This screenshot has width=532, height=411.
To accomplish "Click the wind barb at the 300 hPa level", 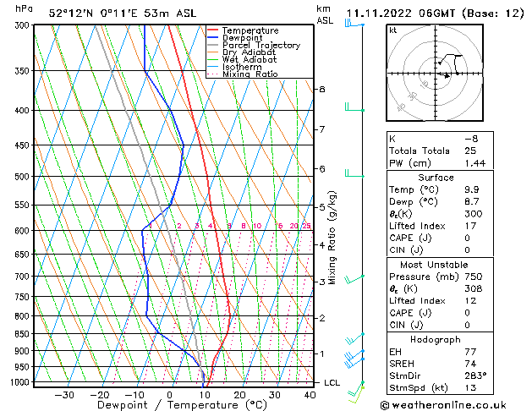I will click(354, 24).
